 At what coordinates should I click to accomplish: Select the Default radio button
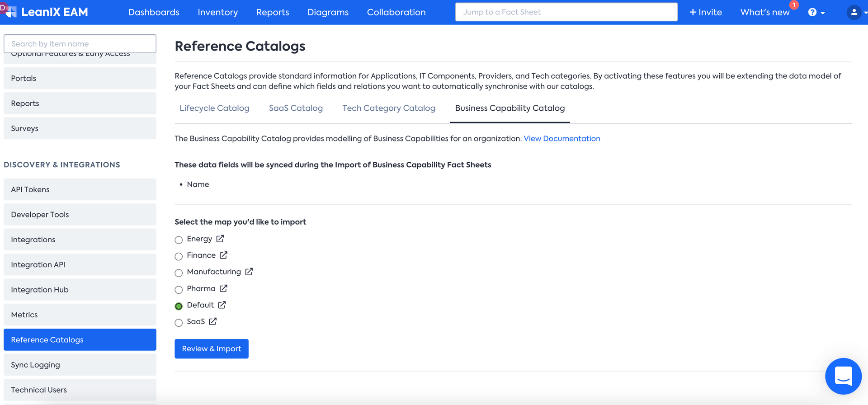[x=179, y=306]
